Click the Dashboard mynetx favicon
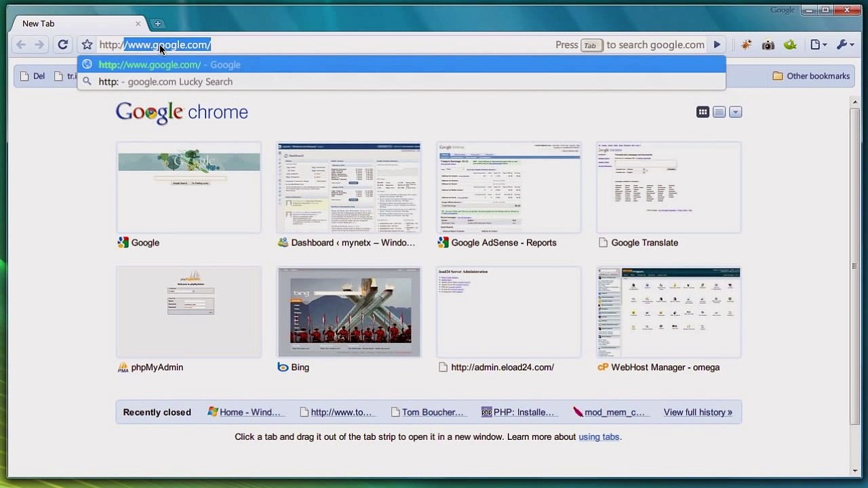This screenshot has width=868, height=488. click(x=283, y=243)
